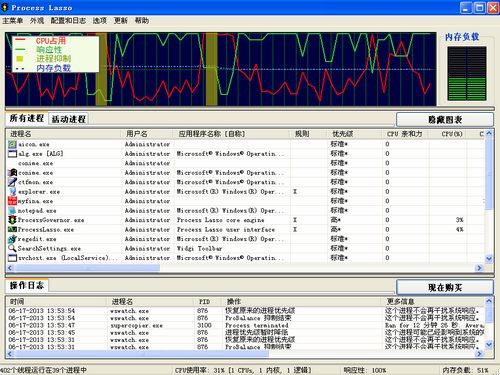
Task: Select the ProcessGovernor.exe row text
Action: (x=51, y=220)
